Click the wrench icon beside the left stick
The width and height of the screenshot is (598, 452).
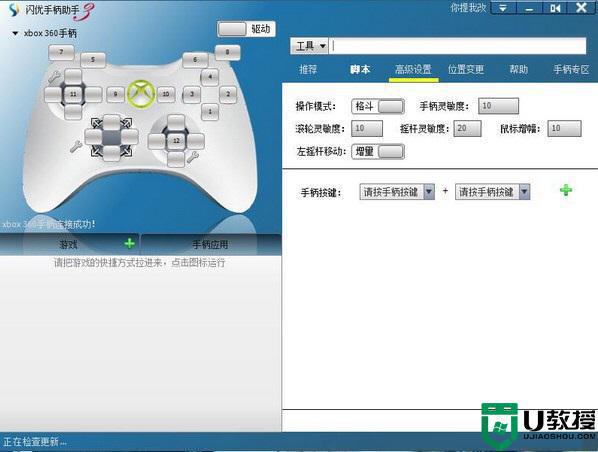[x=76, y=147]
